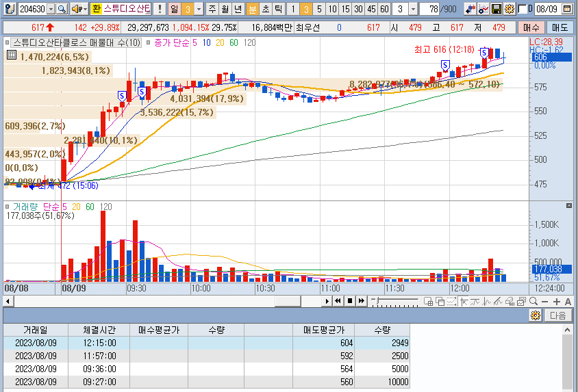
Task: Click the diagonal lines analysis icon
Action: [x=498, y=302]
